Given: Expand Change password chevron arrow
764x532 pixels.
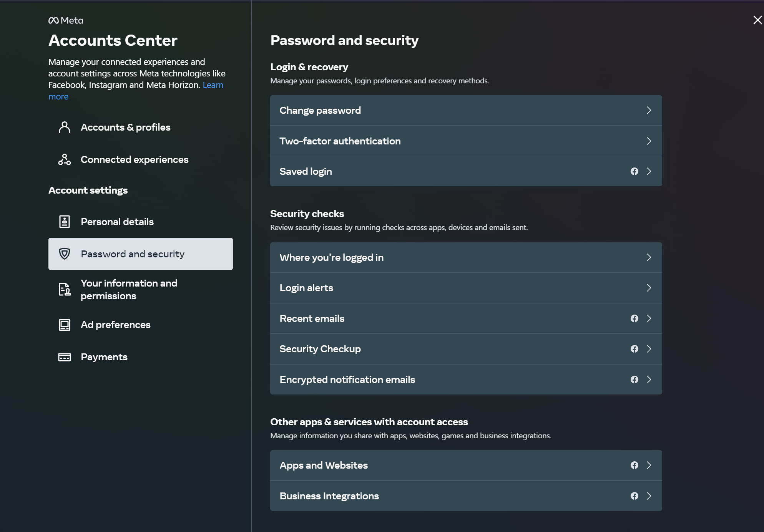Looking at the screenshot, I should click(649, 110).
